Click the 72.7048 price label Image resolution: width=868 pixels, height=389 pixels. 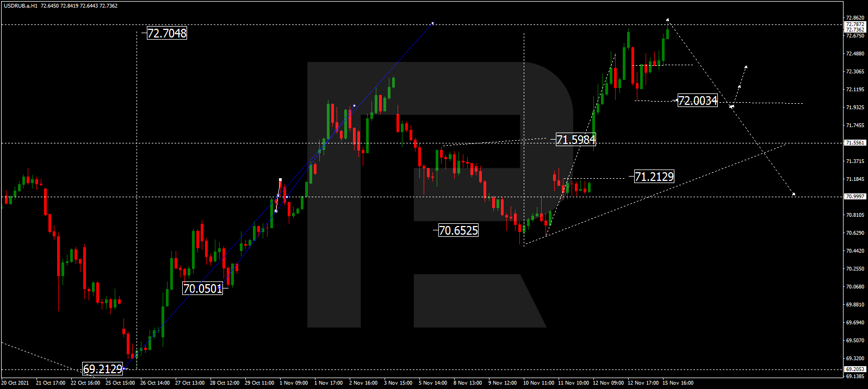coord(167,33)
